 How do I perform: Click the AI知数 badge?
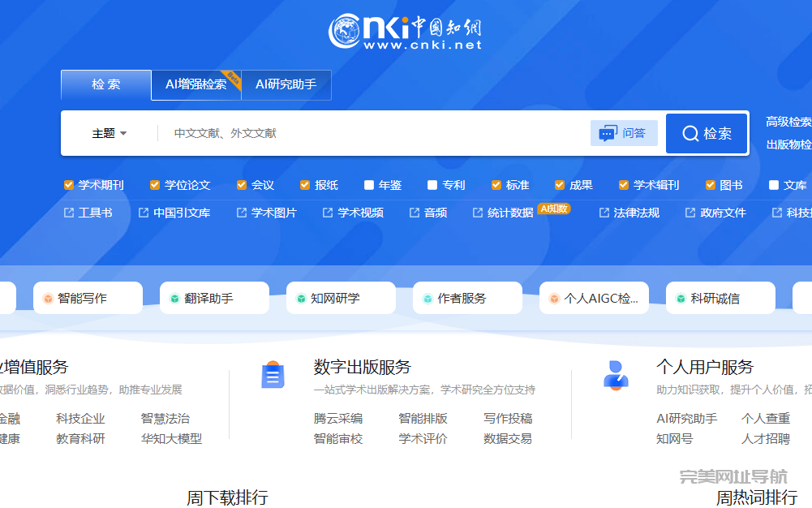pyautogui.click(x=554, y=209)
